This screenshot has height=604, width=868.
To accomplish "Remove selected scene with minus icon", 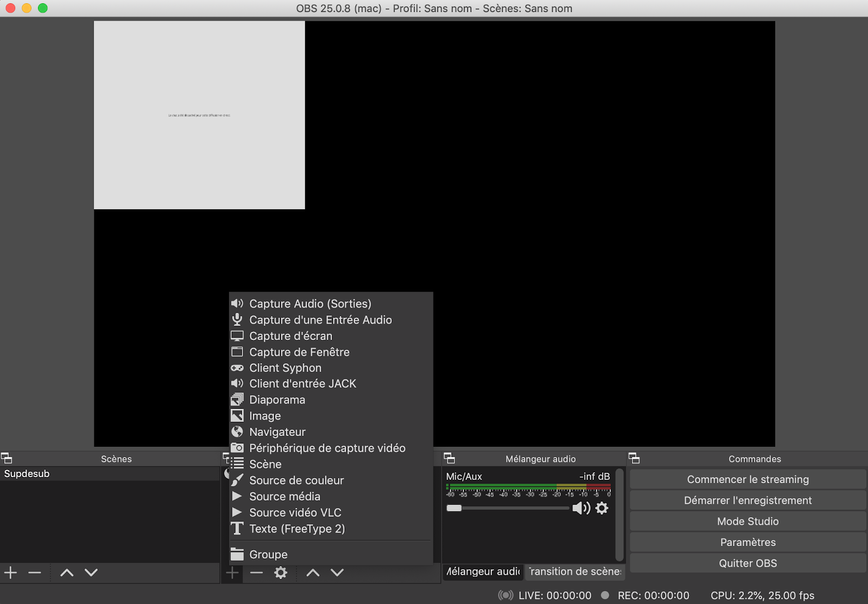I will (35, 573).
